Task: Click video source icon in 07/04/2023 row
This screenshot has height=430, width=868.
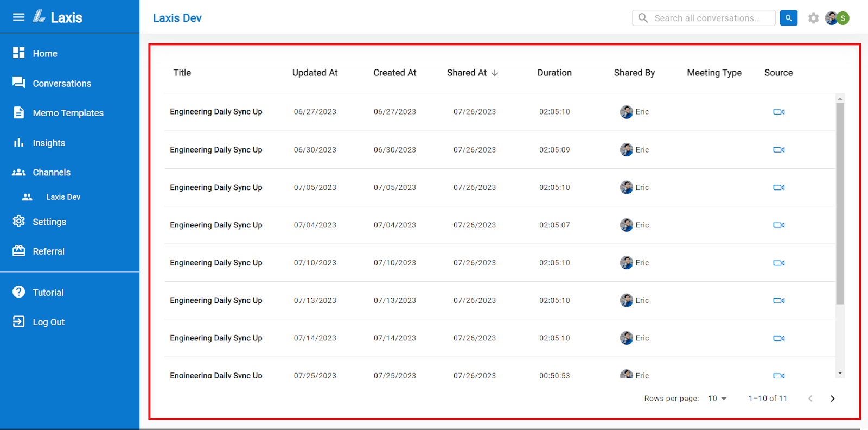Action: [778, 225]
